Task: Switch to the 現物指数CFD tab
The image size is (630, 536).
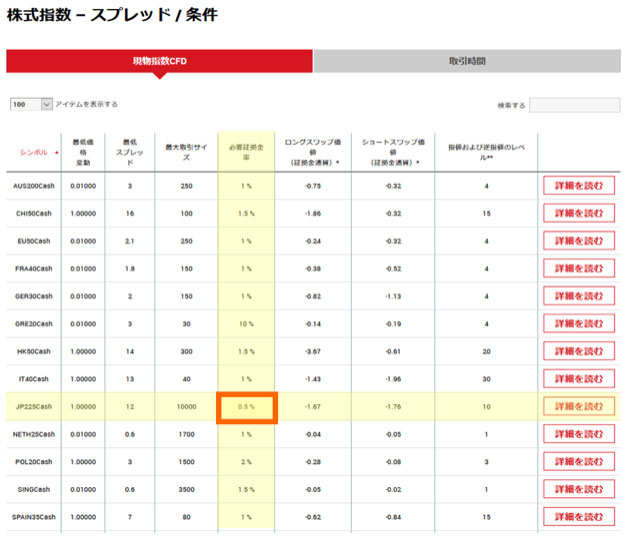Action: (160, 61)
